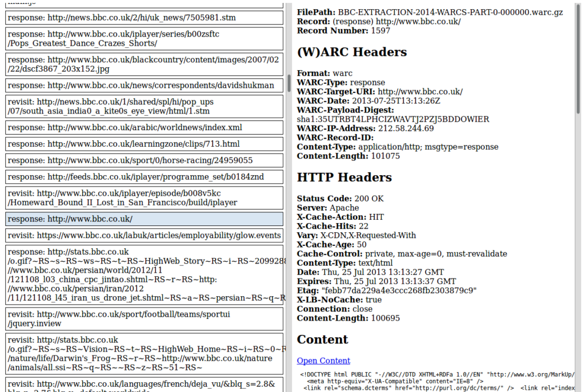This screenshot has width=585, height=392.
Task: Select the Pops_Greatest_Dance_Crazes_Shorts iplayer record
Action: tap(144, 39)
